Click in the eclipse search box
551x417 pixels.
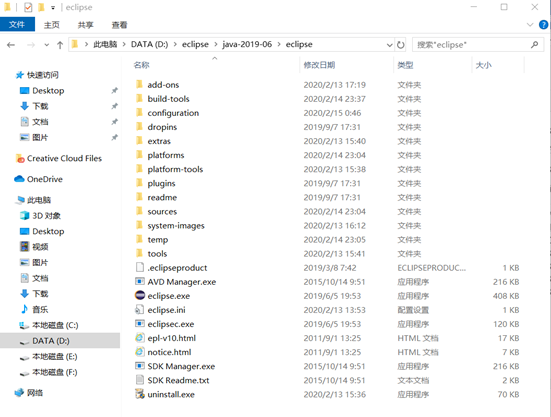[473, 45]
